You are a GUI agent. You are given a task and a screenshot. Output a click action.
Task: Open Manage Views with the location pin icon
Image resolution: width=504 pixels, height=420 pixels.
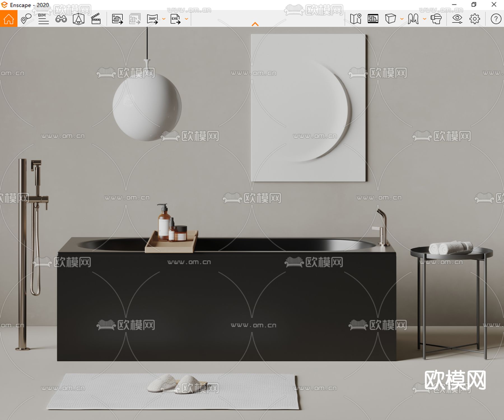click(26, 19)
